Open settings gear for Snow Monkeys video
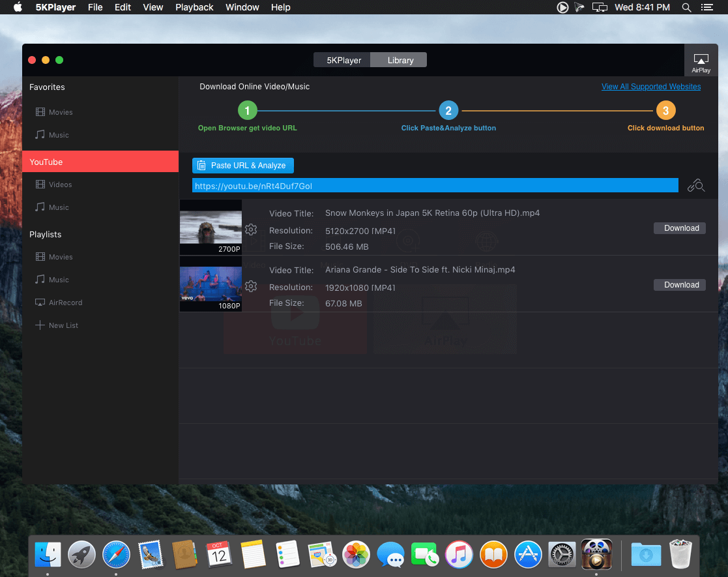 [251, 229]
